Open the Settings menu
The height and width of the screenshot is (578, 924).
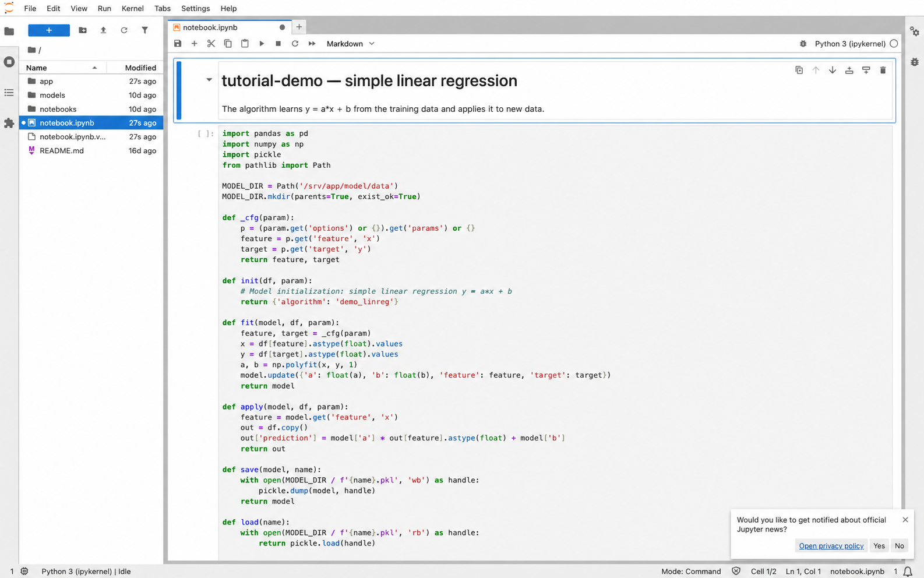(x=195, y=8)
